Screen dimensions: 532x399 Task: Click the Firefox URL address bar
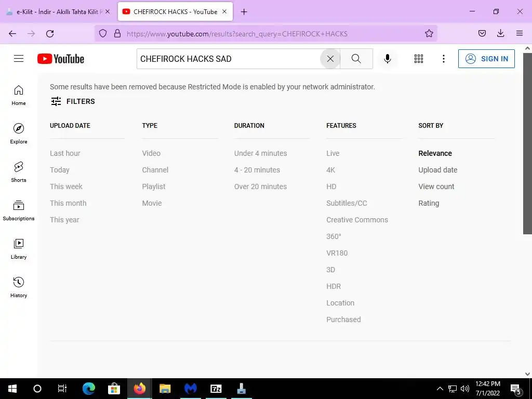pyautogui.click(x=266, y=34)
